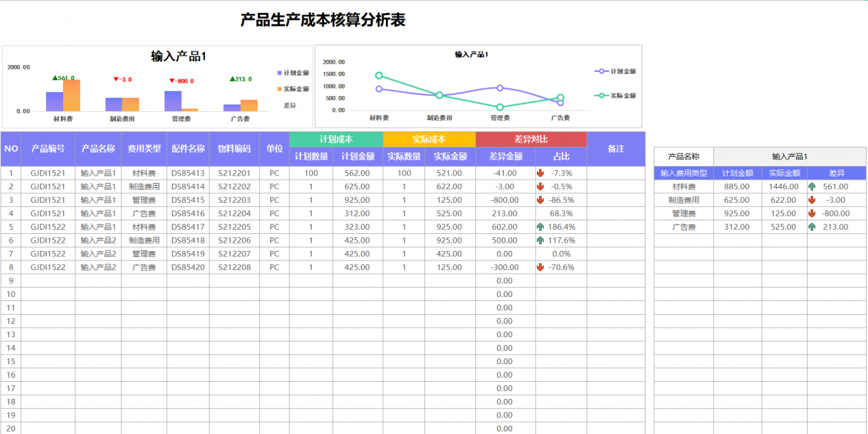
Task: Click the yellow 实际成本 header banner
Action: (x=427, y=138)
